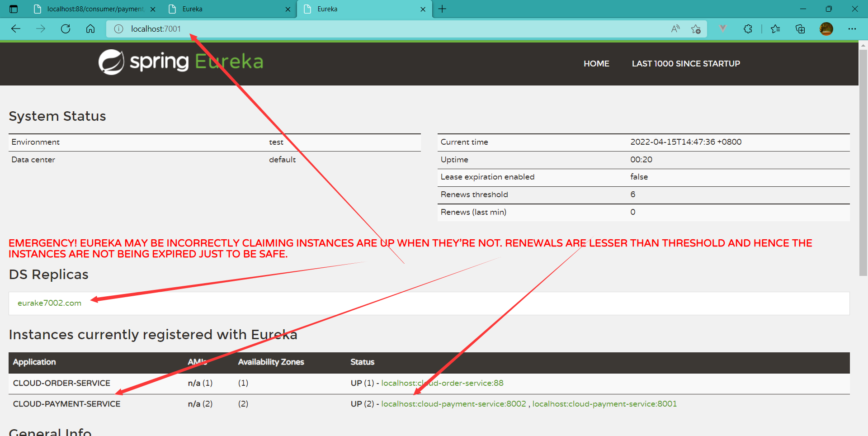The width and height of the screenshot is (868, 436).
Task: Click the Environment value test
Action: tap(276, 142)
